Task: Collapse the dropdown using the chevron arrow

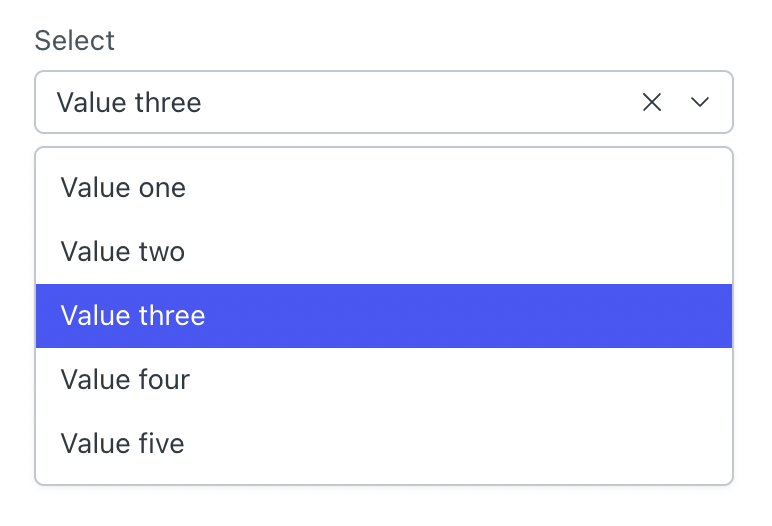Action: 700,102
